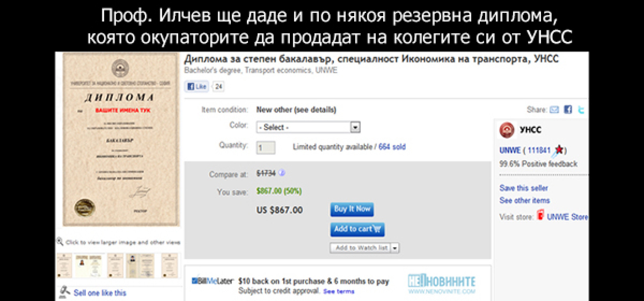Image resolution: width=644 pixels, height=301 pixels.
Task: Click the magnifier enlarge image icon
Action: pyautogui.click(x=60, y=241)
